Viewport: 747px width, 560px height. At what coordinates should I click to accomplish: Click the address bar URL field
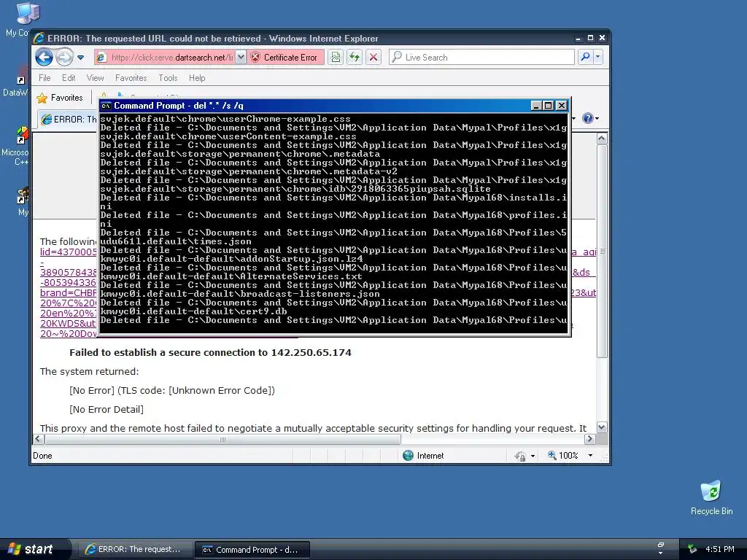pos(165,58)
